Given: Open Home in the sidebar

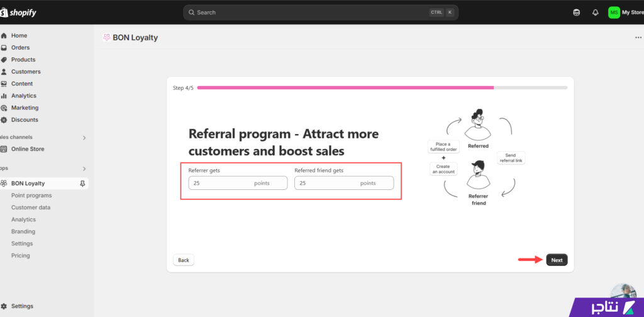Looking at the screenshot, I should click(x=19, y=36).
